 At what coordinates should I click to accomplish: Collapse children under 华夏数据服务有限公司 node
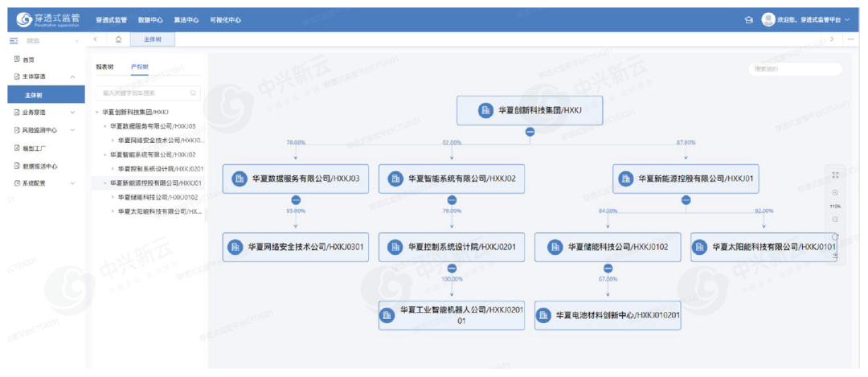click(296, 200)
